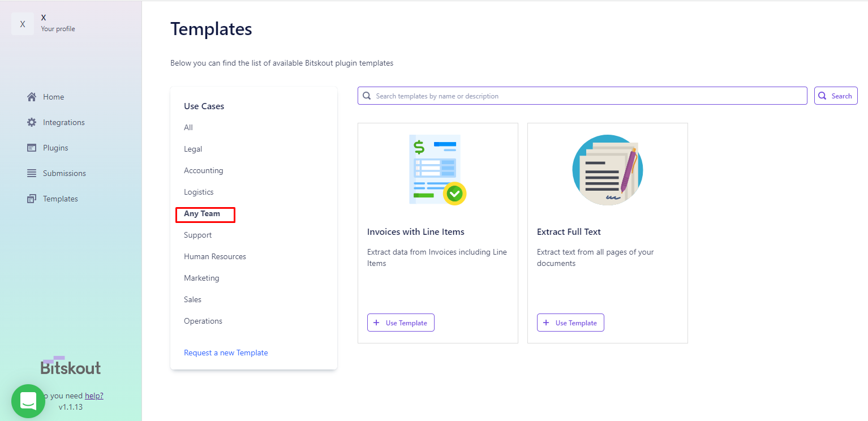Click the Invoices with Line Items illustration

(437, 170)
